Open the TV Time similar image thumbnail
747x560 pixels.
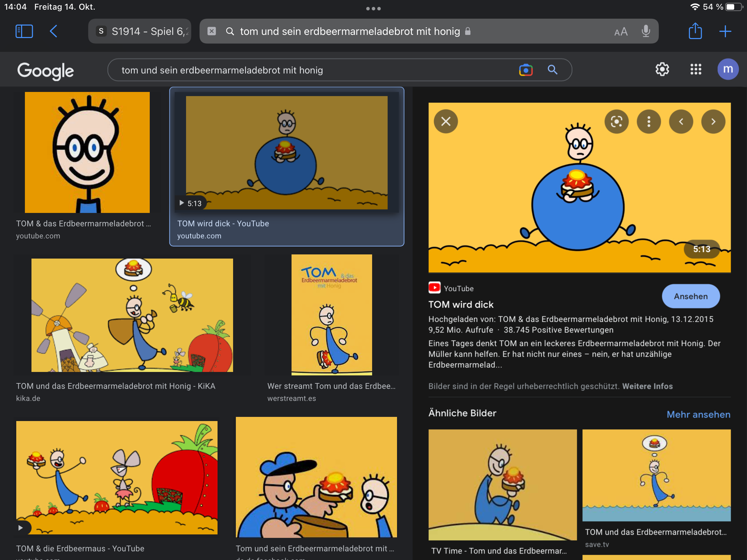click(502, 485)
